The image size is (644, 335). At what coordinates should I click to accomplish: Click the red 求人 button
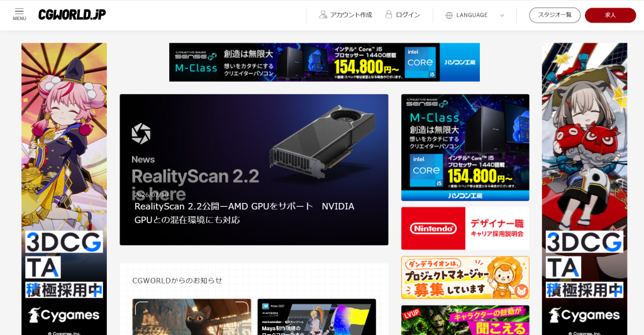click(610, 15)
